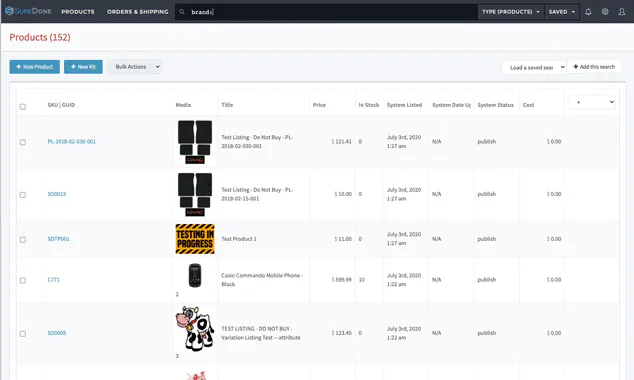Sort by the System Listed column header

[404, 105]
